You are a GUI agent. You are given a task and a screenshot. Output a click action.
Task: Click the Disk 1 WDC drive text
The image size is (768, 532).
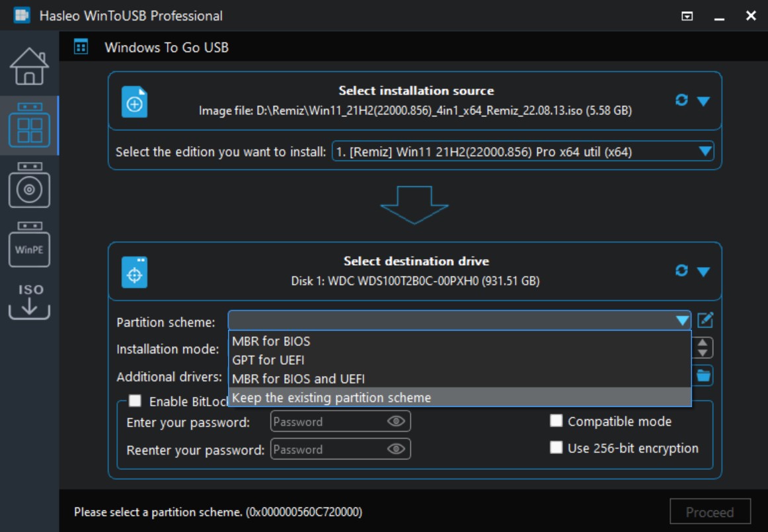pos(415,281)
